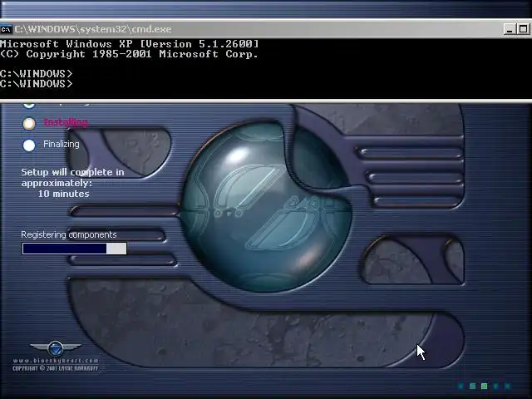Select the Installing step radio indicator
The width and height of the screenshot is (532, 399).
(29, 124)
